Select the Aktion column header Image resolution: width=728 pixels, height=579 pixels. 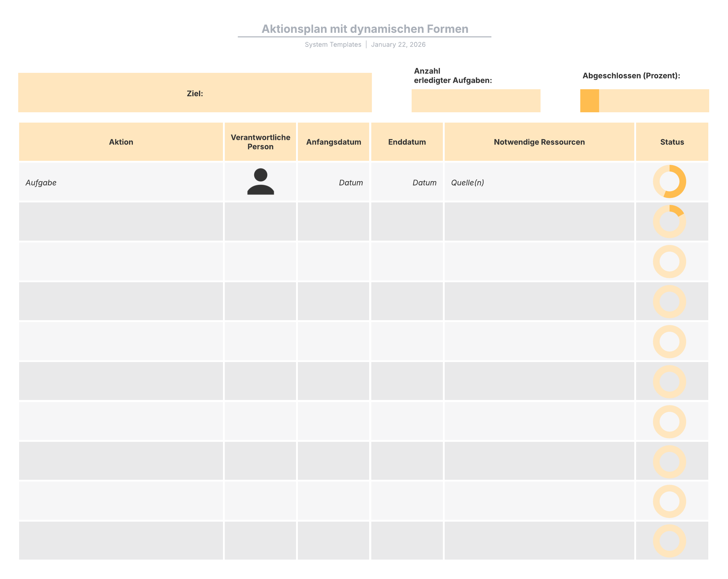coord(121,142)
